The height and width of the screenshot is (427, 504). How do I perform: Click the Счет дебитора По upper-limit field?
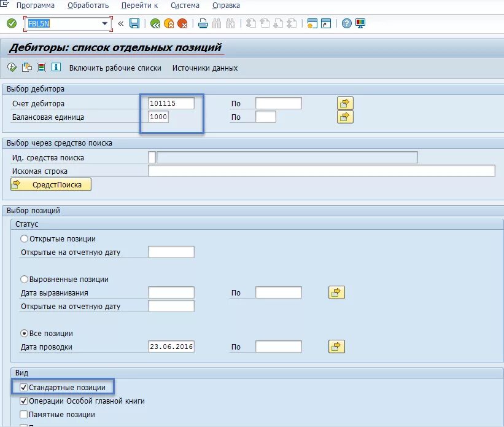279,103
